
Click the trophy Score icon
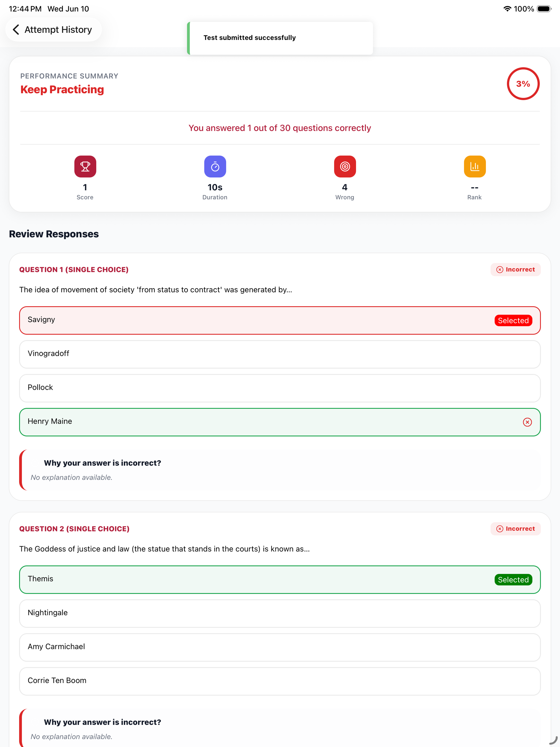point(85,167)
